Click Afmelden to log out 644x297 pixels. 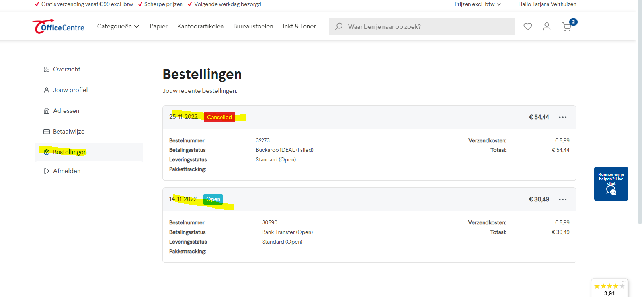pos(89,171)
